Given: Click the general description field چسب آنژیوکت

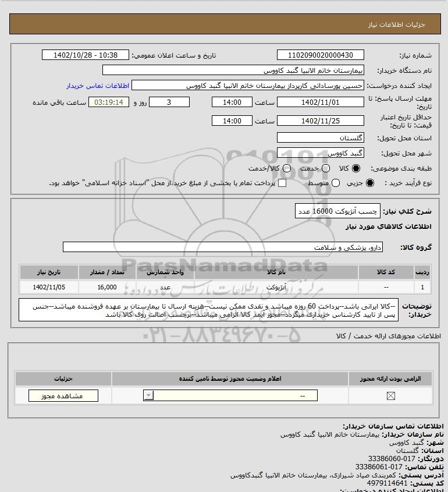Looking at the screenshot, I should 337,211.
